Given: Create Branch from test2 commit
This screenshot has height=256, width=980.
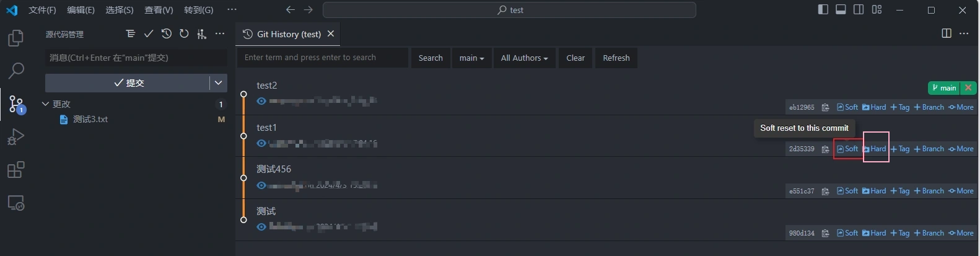Looking at the screenshot, I should (x=929, y=107).
